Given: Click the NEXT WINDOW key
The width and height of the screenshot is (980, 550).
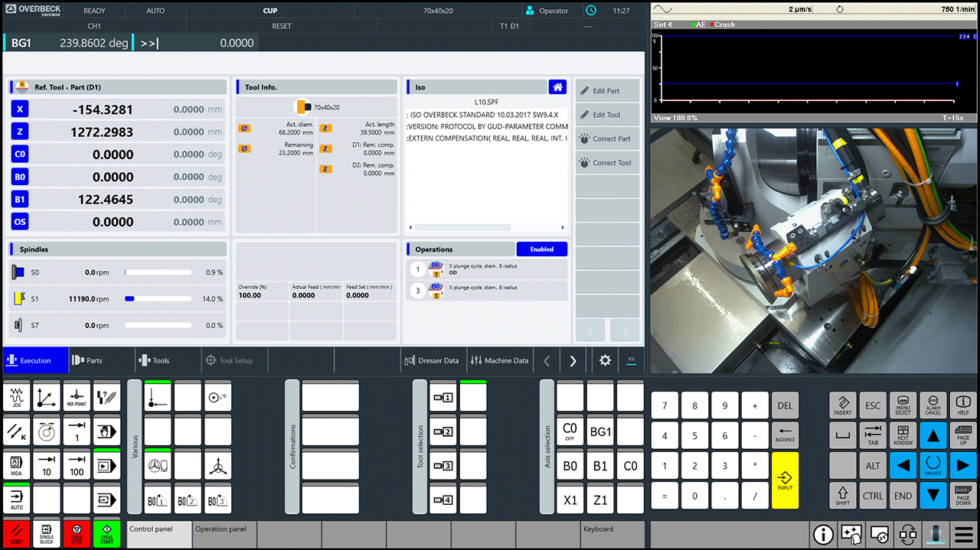Looking at the screenshot, I should pos(903,436).
